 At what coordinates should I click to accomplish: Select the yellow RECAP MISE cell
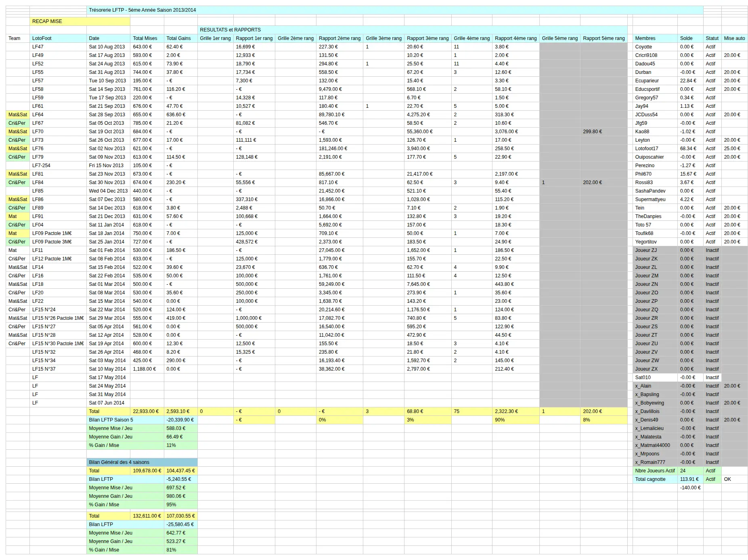click(x=80, y=21)
